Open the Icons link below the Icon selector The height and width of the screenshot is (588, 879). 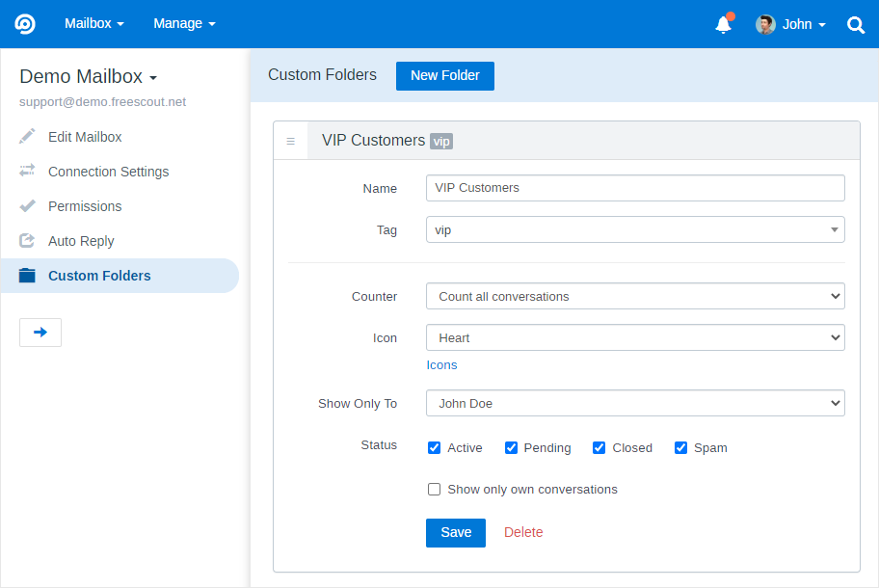441,364
